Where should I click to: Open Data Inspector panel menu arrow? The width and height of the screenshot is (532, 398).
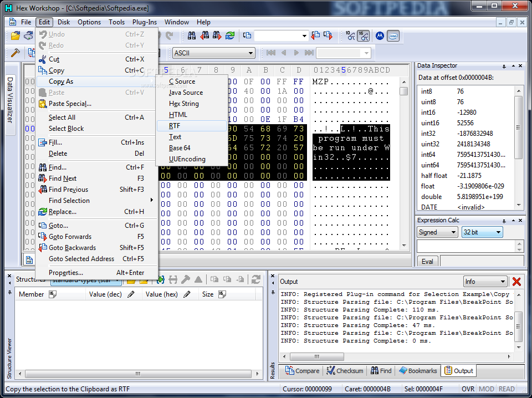click(x=513, y=66)
